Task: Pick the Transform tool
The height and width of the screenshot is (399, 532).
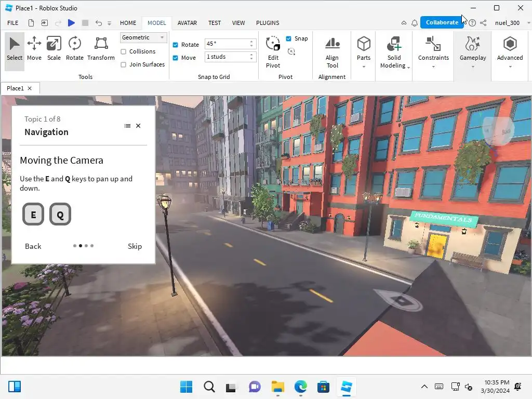Action: [101, 48]
